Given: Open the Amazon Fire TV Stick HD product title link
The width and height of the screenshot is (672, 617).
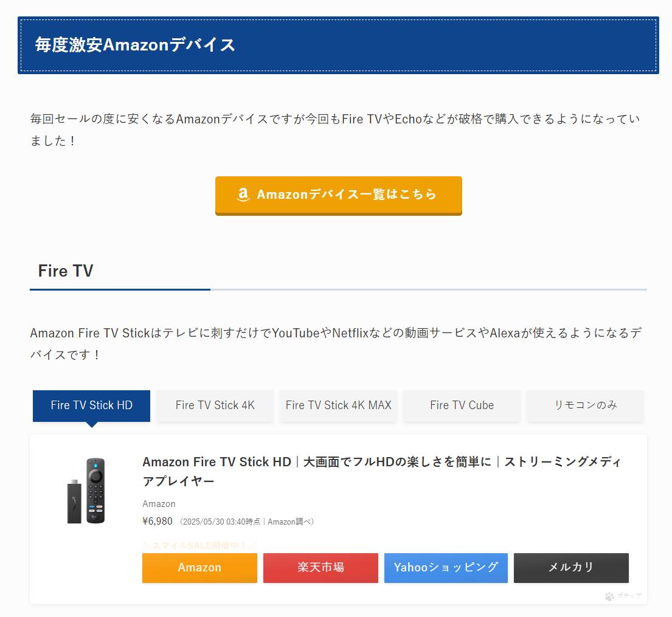Looking at the screenshot, I should tap(382, 471).
